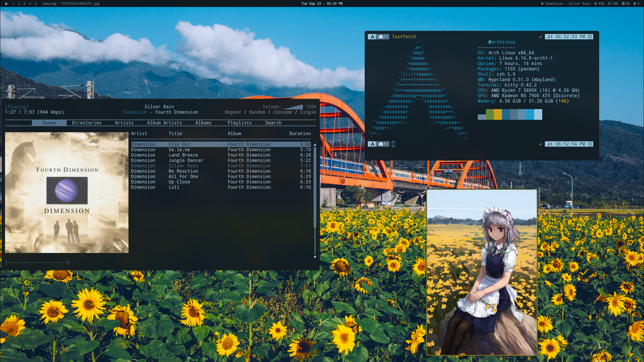Click the CPU chip icon showing 0%
This screenshot has height=362, width=644.
tap(623, 4)
